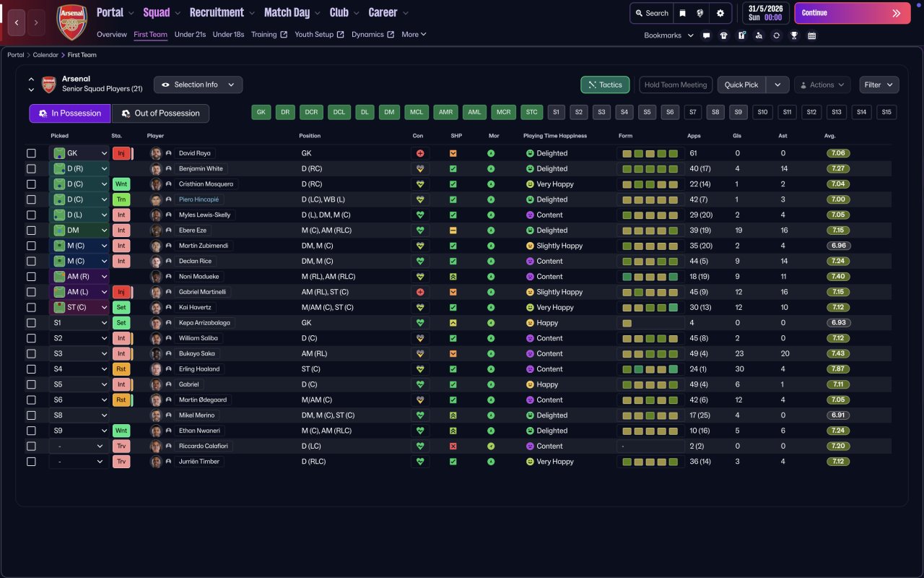This screenshot has width=924, height=578.
Task: Click Piero Hincapié's Trn status badge
Action: coord(121,199)
